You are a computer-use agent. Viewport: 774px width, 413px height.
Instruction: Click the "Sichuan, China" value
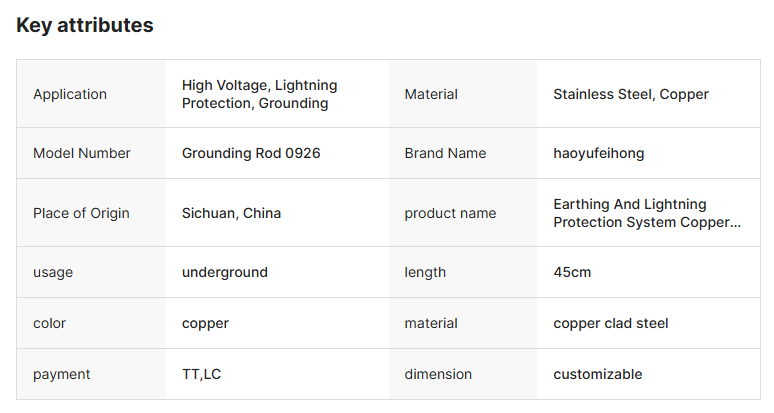pos(231,213)
